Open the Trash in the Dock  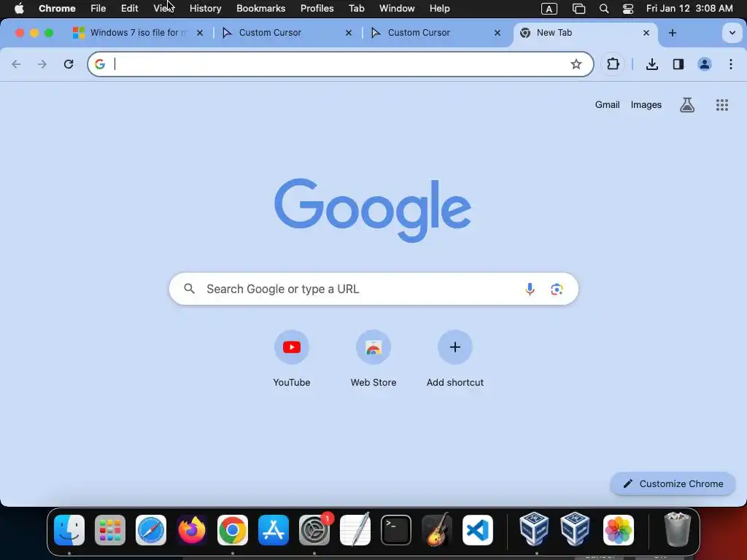[x=677, y=530]
